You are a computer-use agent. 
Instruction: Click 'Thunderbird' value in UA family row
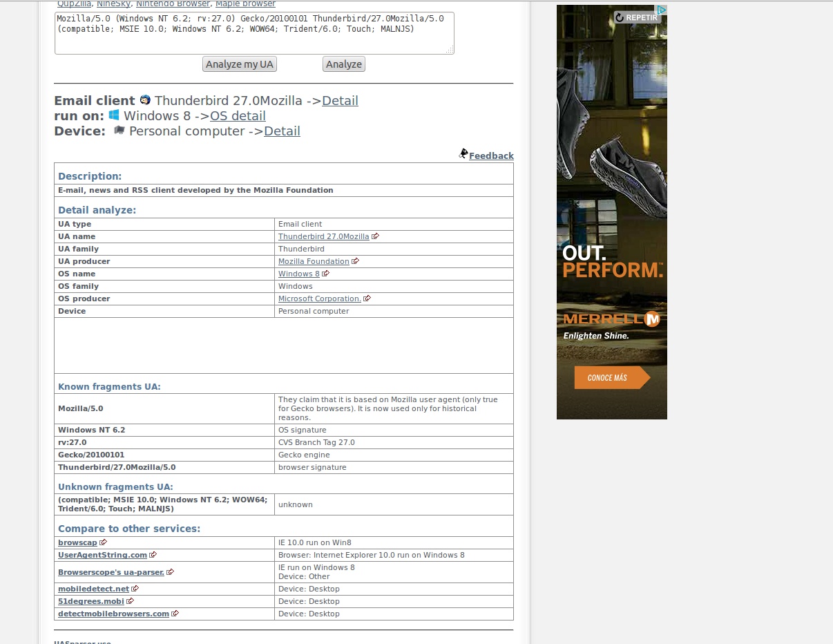pyautogui.click(x=301, y=249)
